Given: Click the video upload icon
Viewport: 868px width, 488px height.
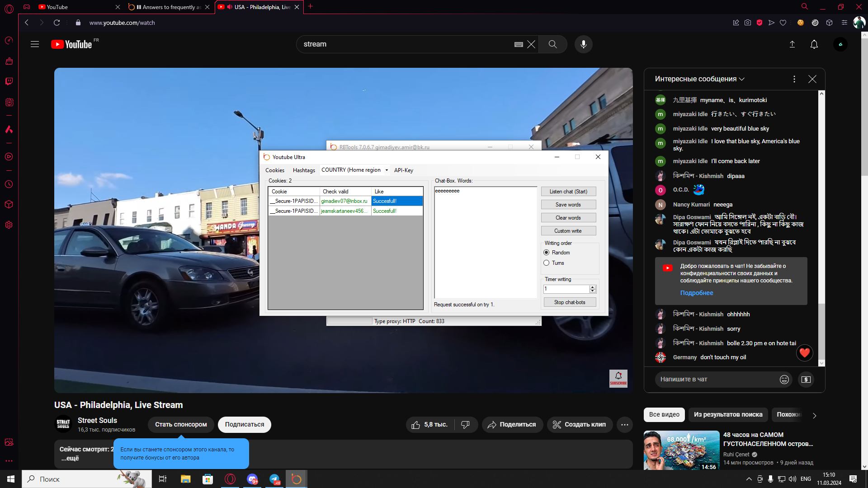Looking at the screenshot, I should pyautogui.click(x=792, y=44).
